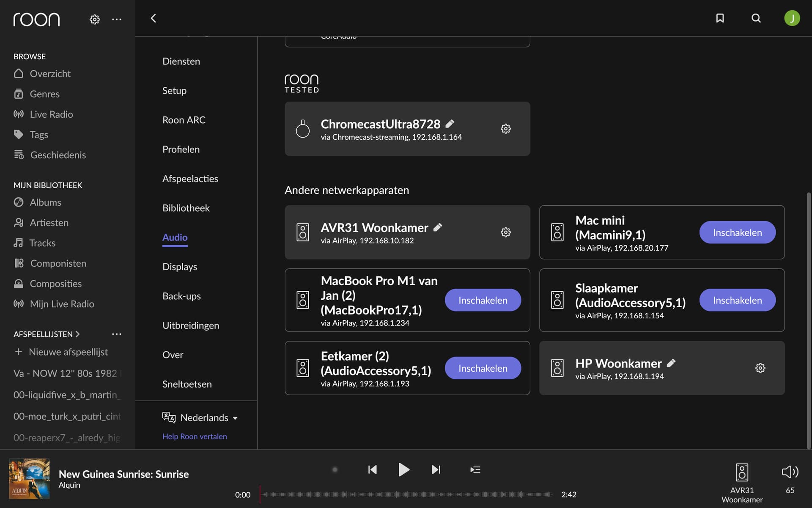Start playback with the play button
Viewport: 812px width, 508px height.
point(404,469)
